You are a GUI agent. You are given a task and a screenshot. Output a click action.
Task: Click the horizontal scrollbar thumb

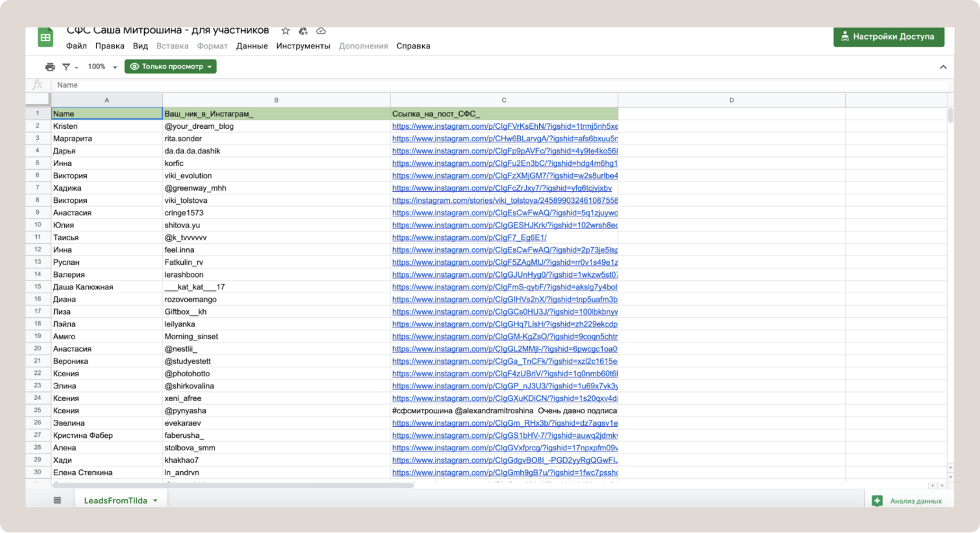[233, 485]
